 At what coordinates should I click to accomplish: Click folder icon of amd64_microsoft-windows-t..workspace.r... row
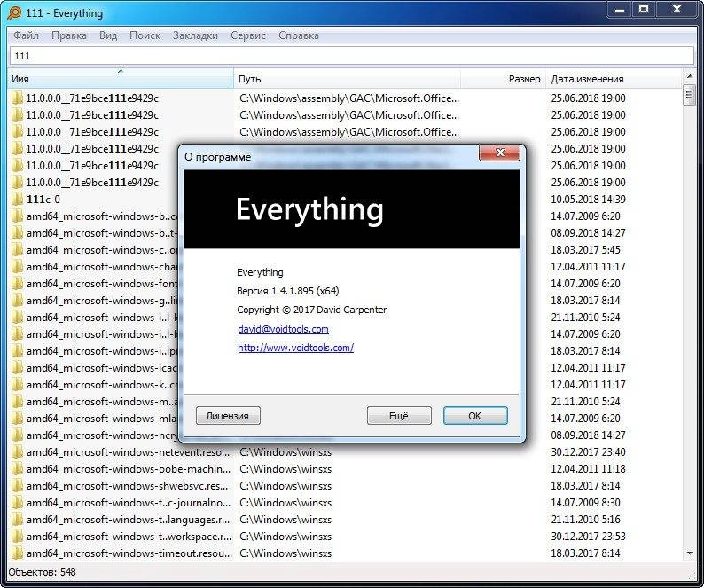pos(17,537)
